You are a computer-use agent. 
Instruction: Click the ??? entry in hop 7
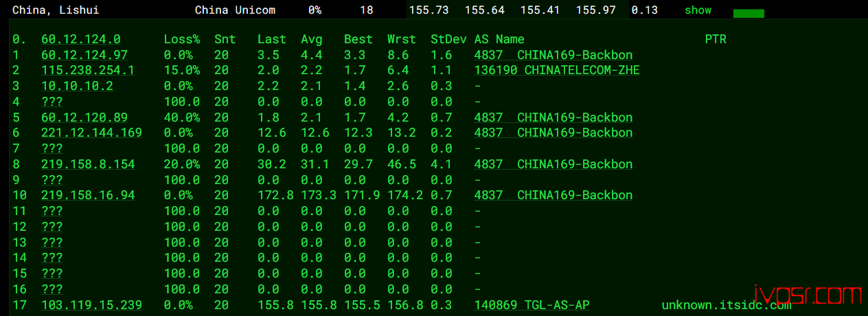[52, 148]
